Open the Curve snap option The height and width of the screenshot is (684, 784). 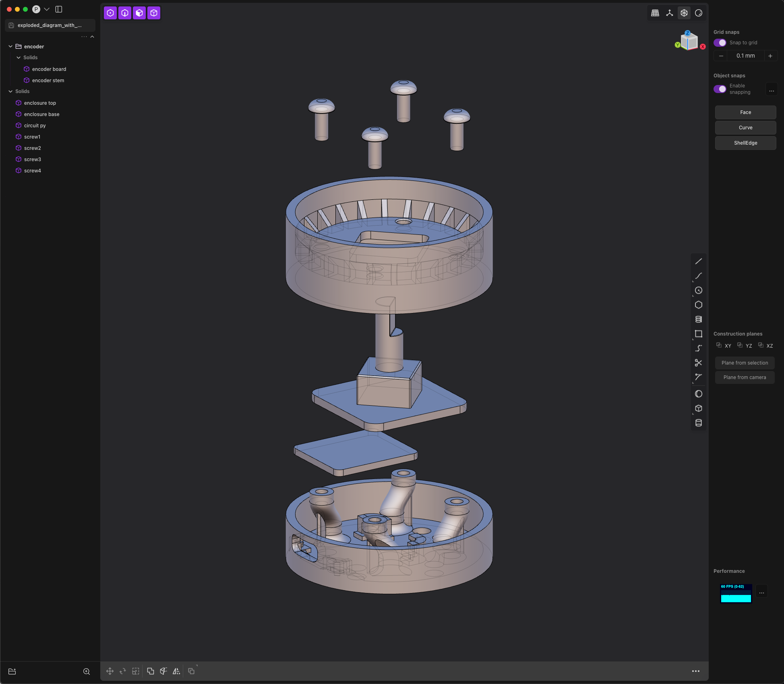[745, 127]
